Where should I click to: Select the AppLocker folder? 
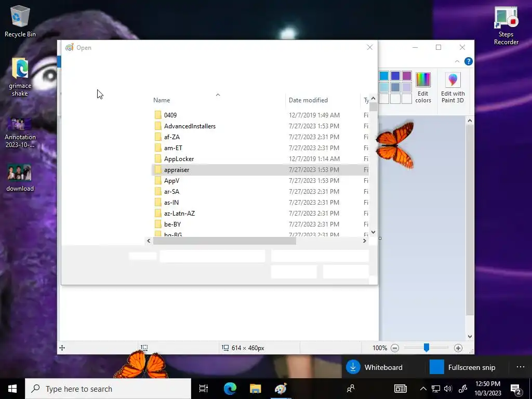[x=260, y=158]
